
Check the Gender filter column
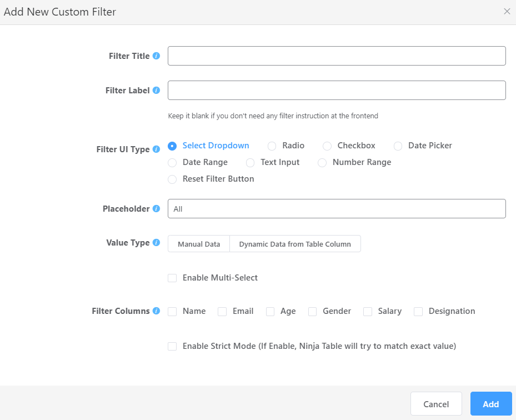click(312, 312)
